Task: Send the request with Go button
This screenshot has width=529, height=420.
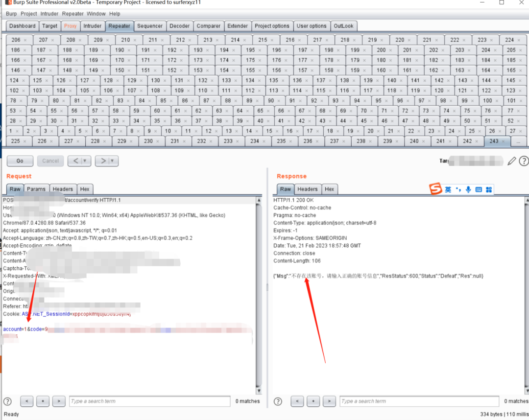Action: 20,161
